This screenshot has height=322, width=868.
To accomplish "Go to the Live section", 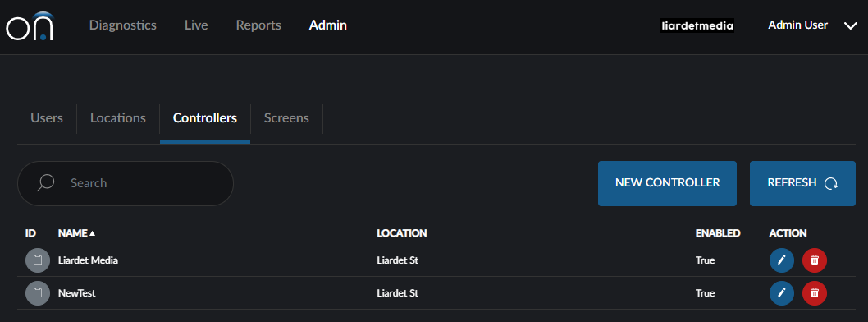I will (x=196, y=25).
